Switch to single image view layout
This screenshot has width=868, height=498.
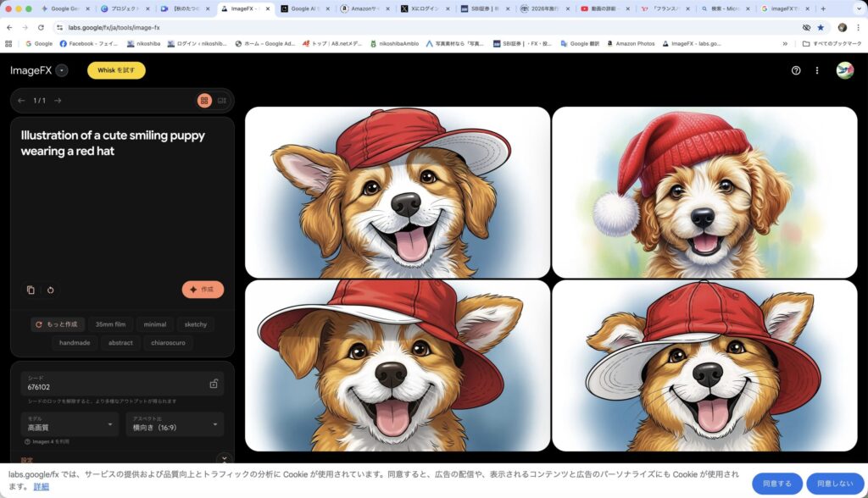222,101
